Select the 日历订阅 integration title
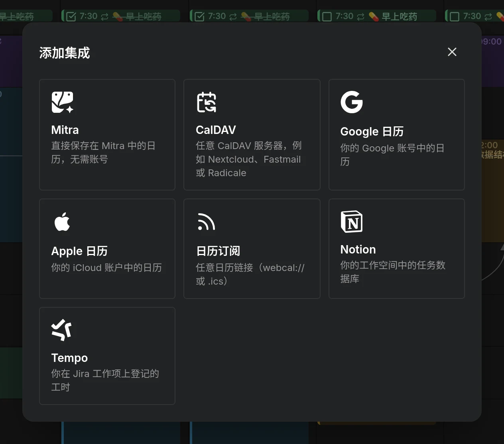This screenshot has width=504, height=444. tap(218, 251)
